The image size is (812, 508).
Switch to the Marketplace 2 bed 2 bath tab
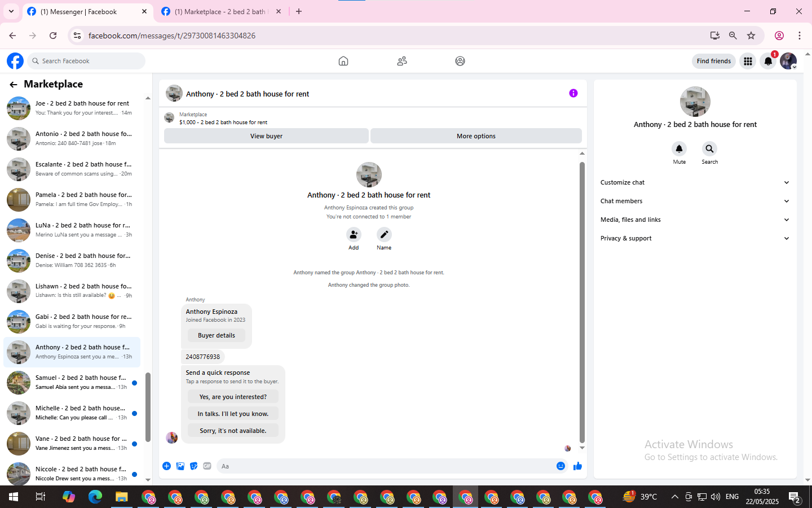click(x=222, y=12)
